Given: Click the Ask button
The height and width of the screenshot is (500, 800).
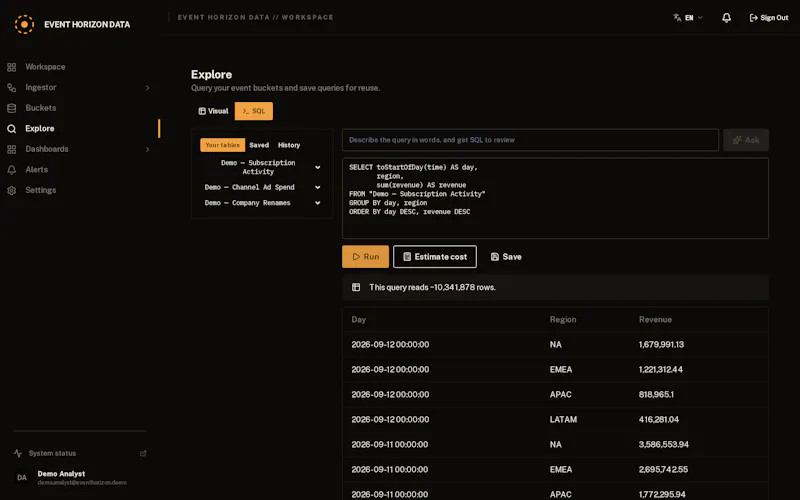Looking at the screenshot, I should point(746,140).
